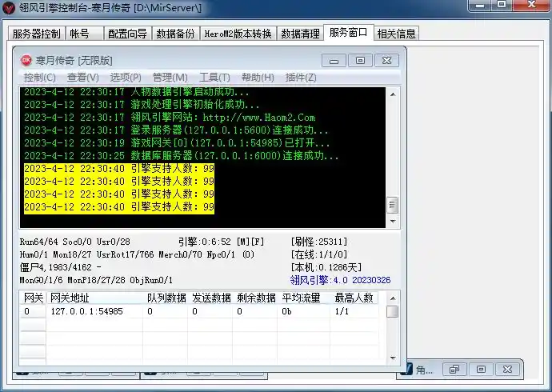Open the HeroM2版本转换 tab

(238, 34)
